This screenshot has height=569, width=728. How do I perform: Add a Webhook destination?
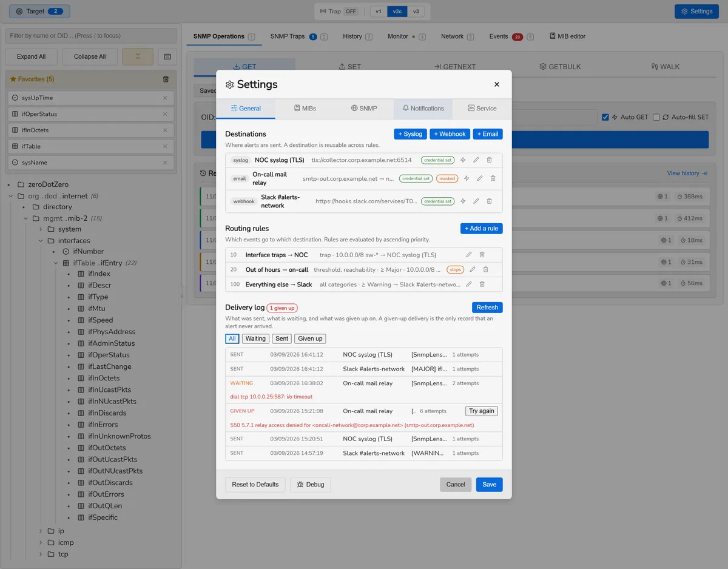(450, 134)
